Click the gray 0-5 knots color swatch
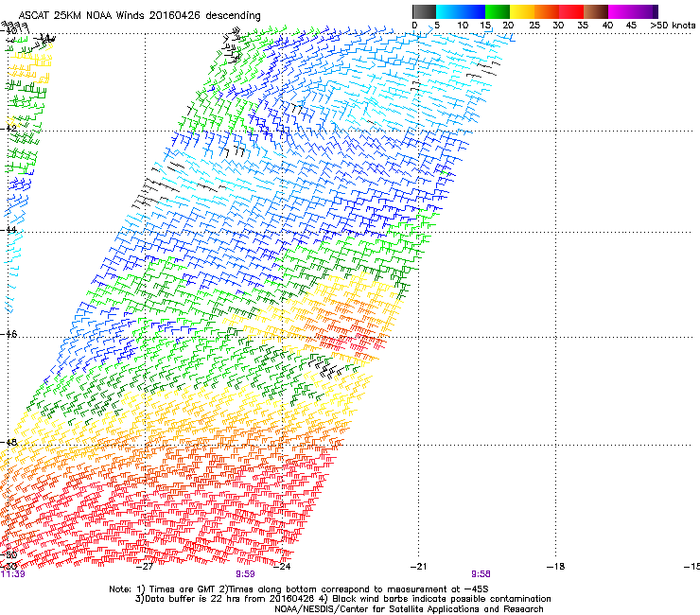The image size is (700, 615). click(x=424, y=11)
